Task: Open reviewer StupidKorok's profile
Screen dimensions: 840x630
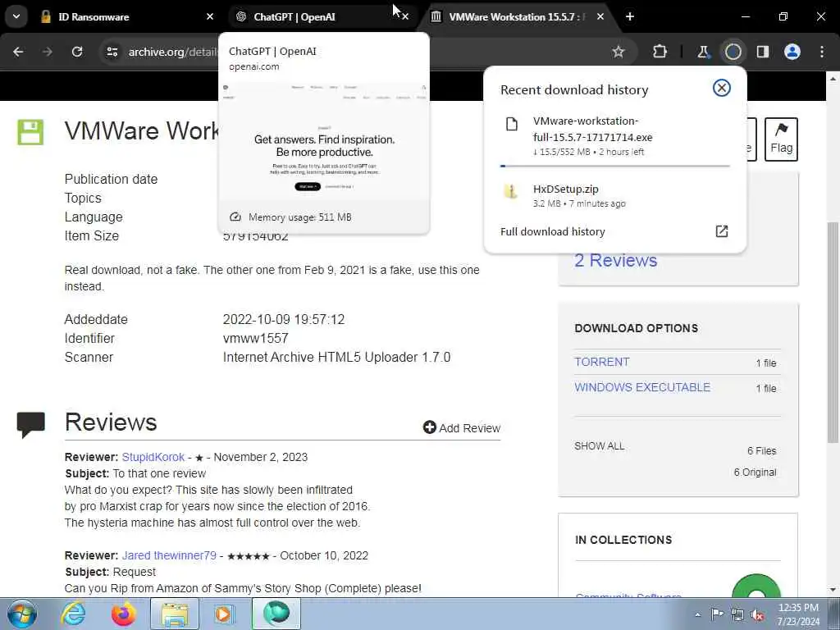Action: coord(153,457)
